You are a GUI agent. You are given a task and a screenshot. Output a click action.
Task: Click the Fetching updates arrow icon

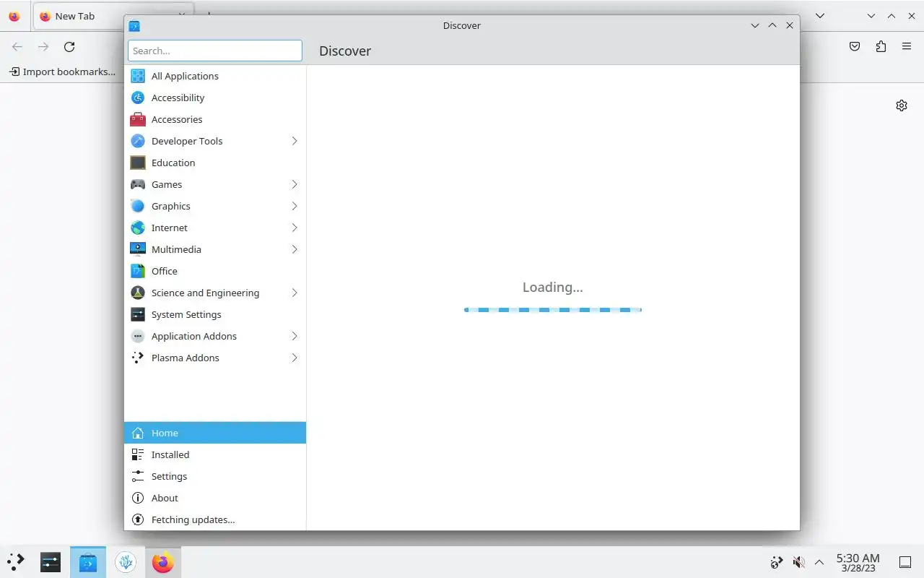click(x=138, y=519)
